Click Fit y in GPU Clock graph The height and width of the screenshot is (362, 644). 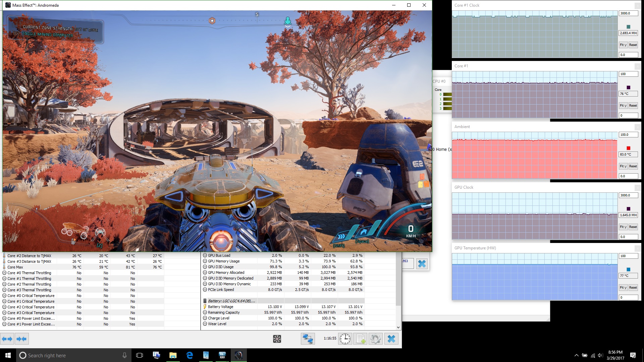pos(623,227)
